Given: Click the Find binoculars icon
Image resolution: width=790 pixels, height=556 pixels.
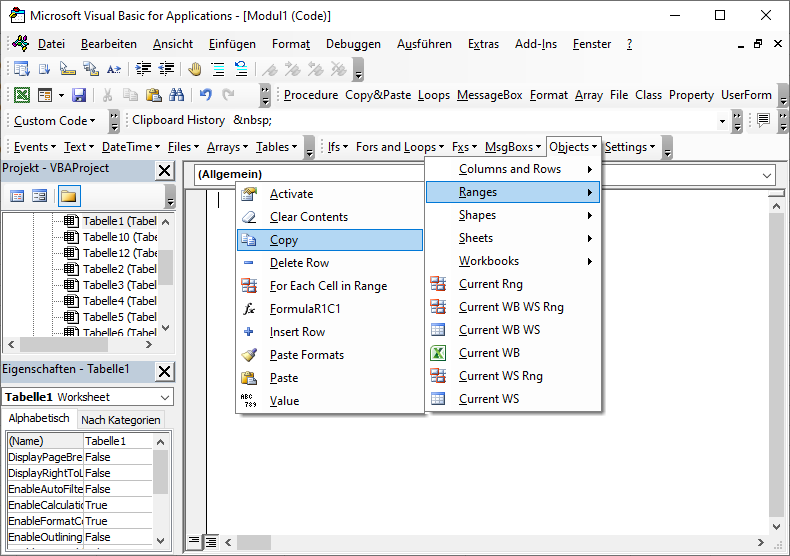Looking at the screenshot, I should 176,95.
